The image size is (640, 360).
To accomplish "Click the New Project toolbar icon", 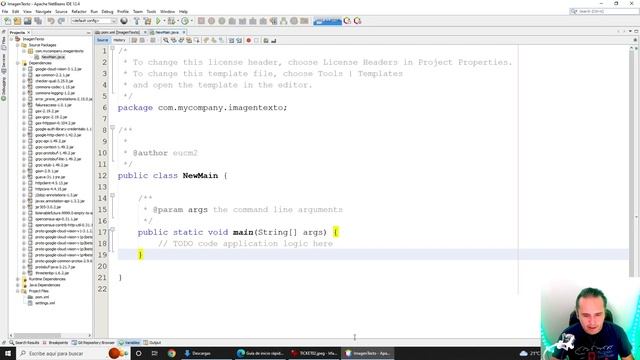I will 17,21.
